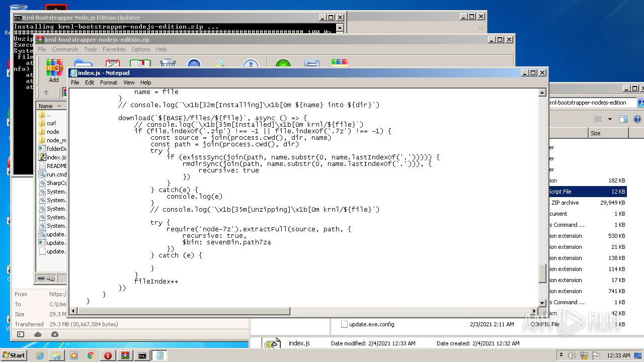The image size is (644, 362).
Task: Click the Explorer help question mark icon
Action: (x=637, y=119)
